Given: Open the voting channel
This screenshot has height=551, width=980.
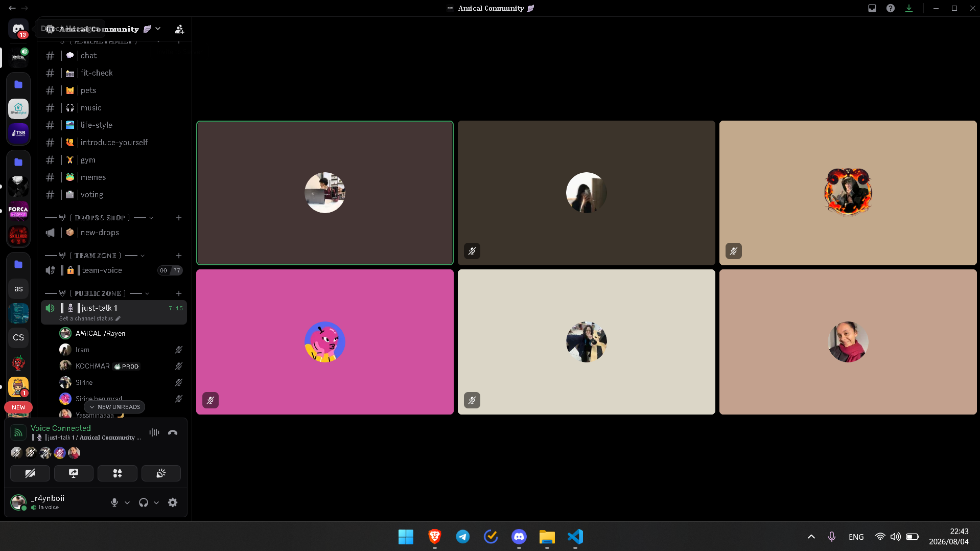Looking at the screenshot, I should 114,195.
